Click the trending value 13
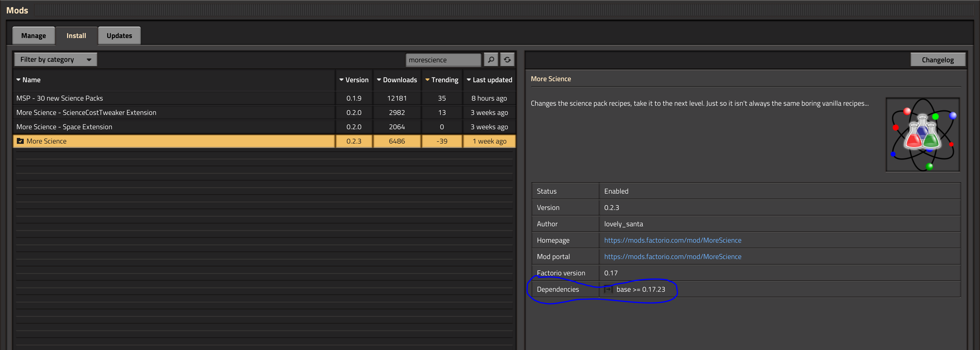 click(442, 113)
